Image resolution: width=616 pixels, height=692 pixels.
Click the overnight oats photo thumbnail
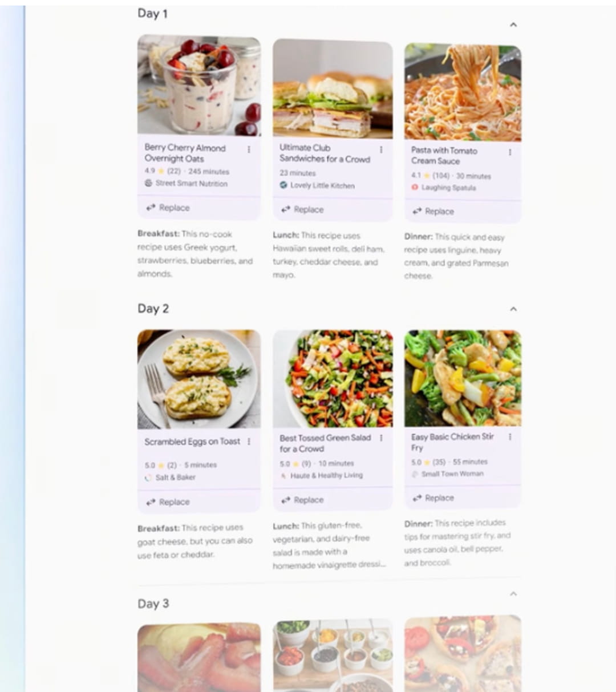199,86
